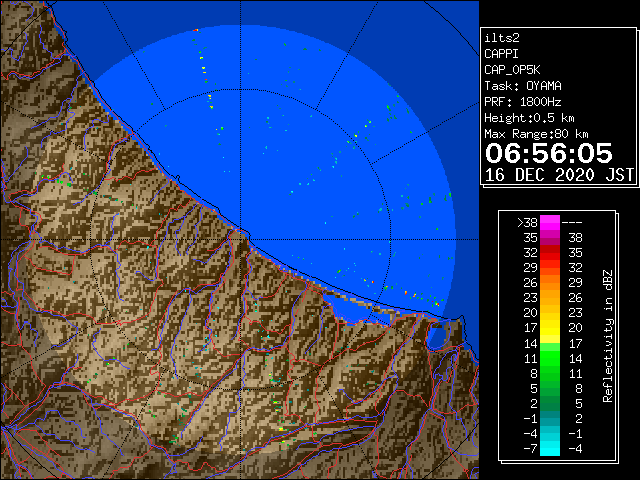Click the '-7' legend value label

(530, 449)
